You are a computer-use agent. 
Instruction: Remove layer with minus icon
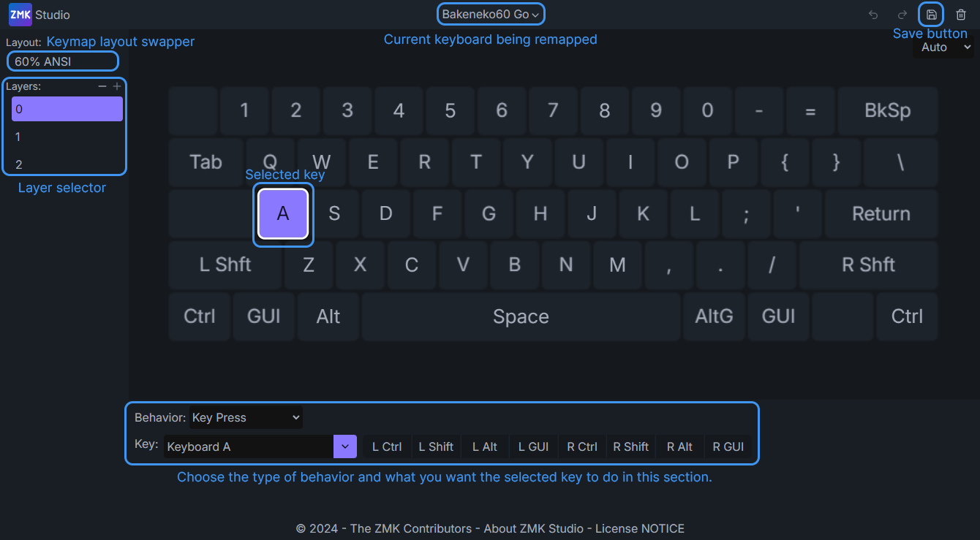102,86
